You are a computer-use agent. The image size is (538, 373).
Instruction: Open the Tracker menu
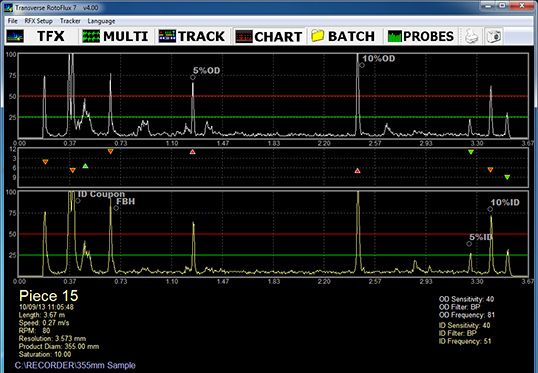coord(70,21)
